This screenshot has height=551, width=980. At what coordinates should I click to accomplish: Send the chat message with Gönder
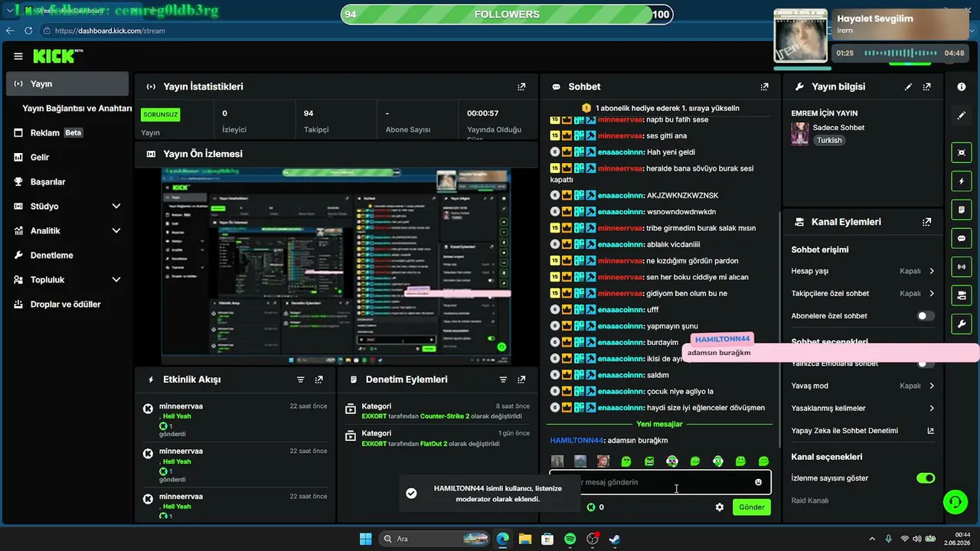[x=752, y=507]
